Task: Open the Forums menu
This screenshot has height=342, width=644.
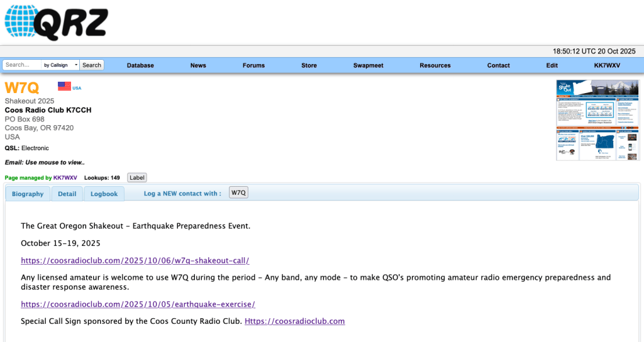Action: tap(253, 65)
